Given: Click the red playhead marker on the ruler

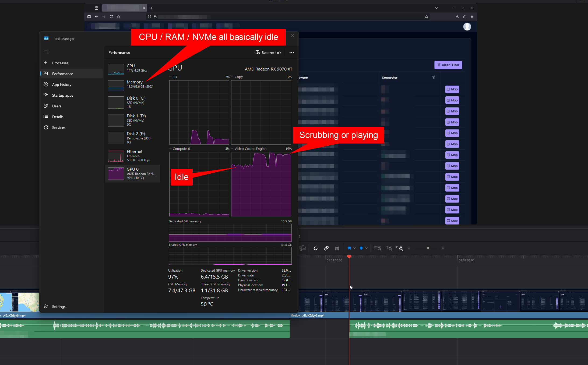Looking at the screenshot, I should pyautogui.click(x=349, y=257).
